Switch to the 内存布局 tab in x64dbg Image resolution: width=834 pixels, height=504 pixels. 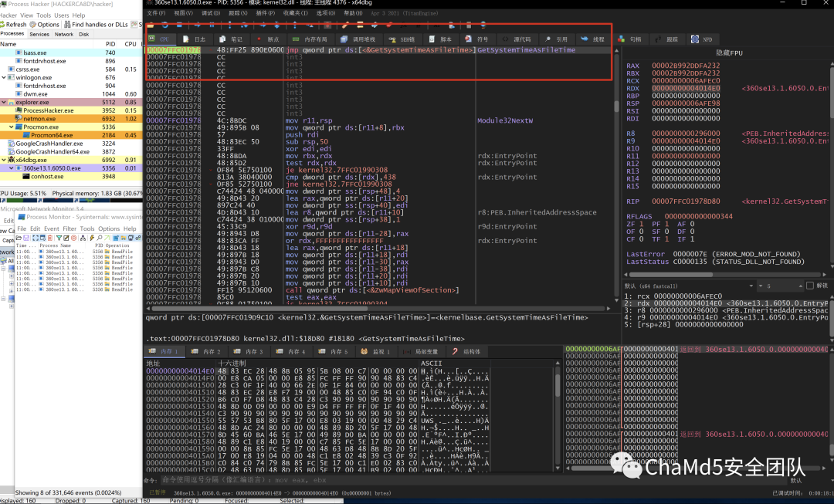310,39
